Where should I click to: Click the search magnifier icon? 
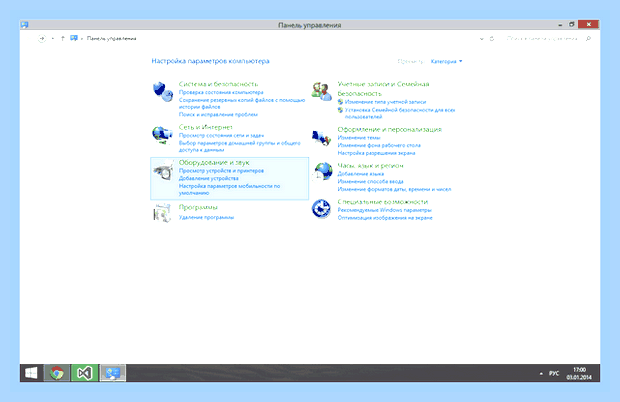588,38
